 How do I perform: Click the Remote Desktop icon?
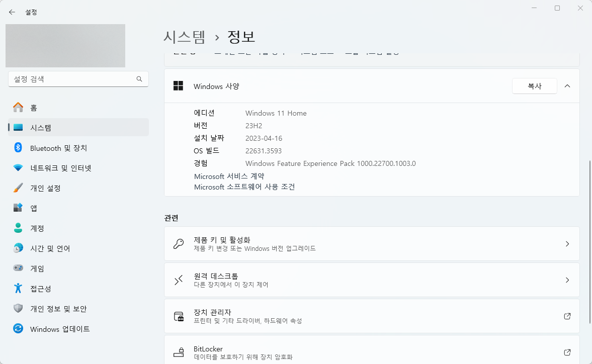pos(178,280)
